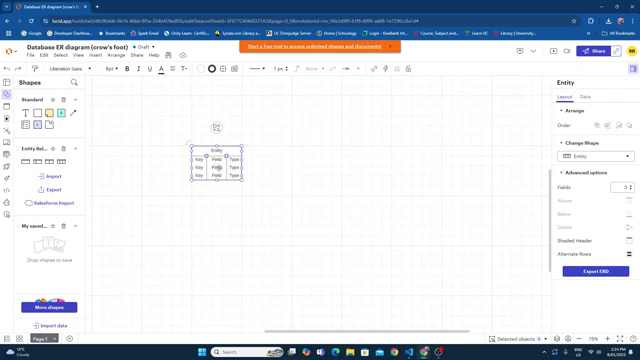Screen dimensions: 640x360
Task: Click the Redo arrow icon
Action: coord(18,69)
